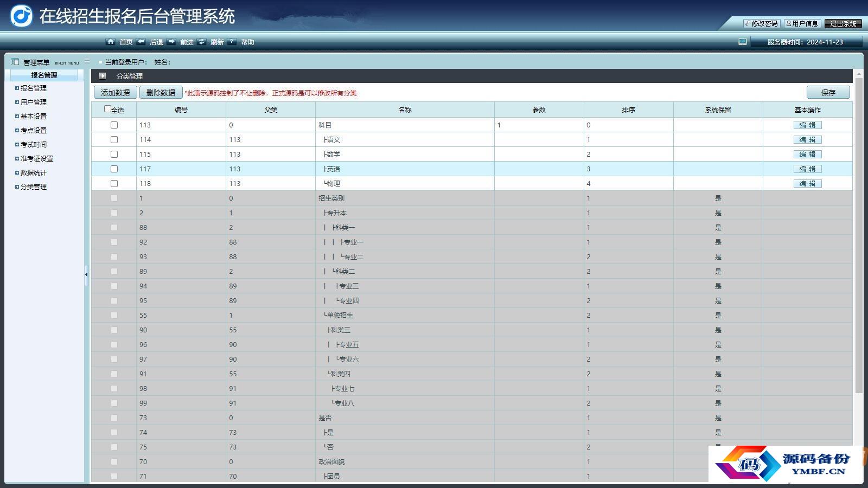Open 帮助 in navigation bar
Image resolution: width=868 pixels, height=488 pixels.
coord(247,42)
